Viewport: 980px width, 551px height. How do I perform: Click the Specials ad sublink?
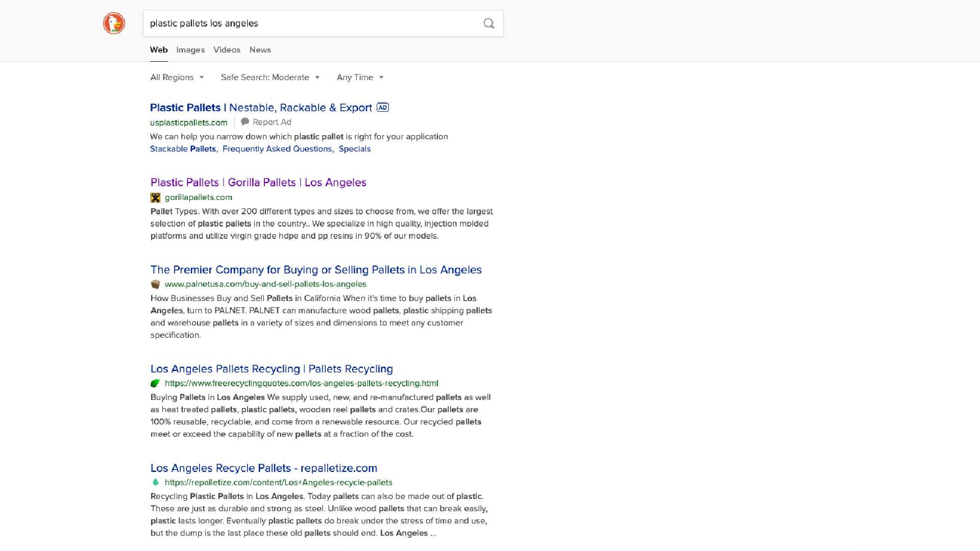click(x=355, y=149)
